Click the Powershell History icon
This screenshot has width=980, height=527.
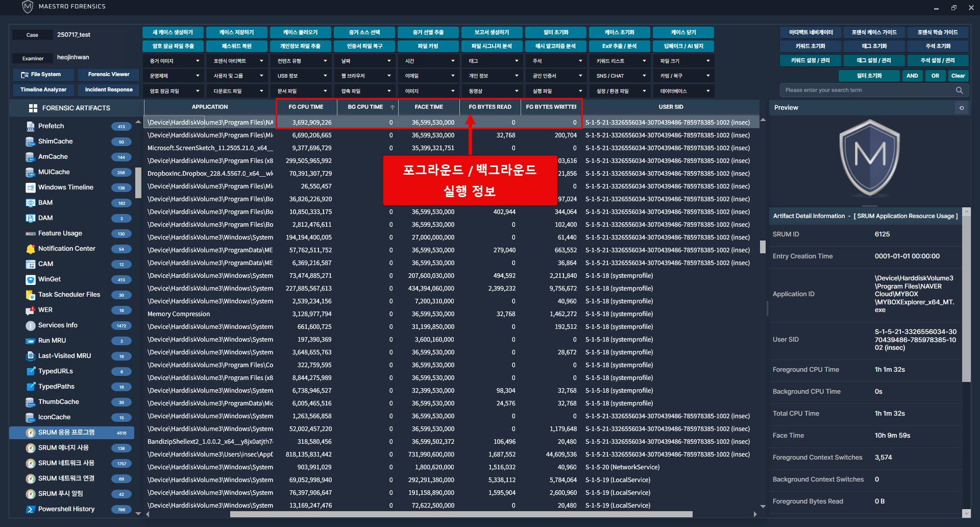30,509
